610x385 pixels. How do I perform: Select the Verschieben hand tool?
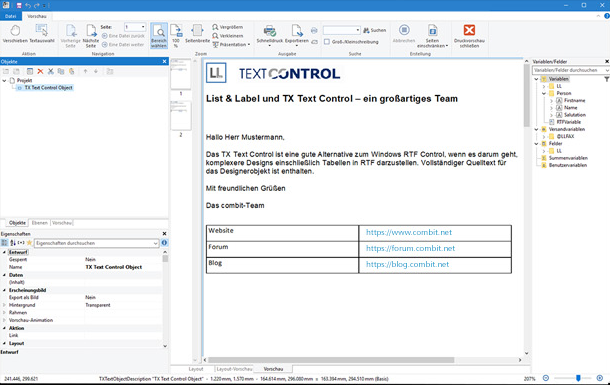(x=15, y=34)
